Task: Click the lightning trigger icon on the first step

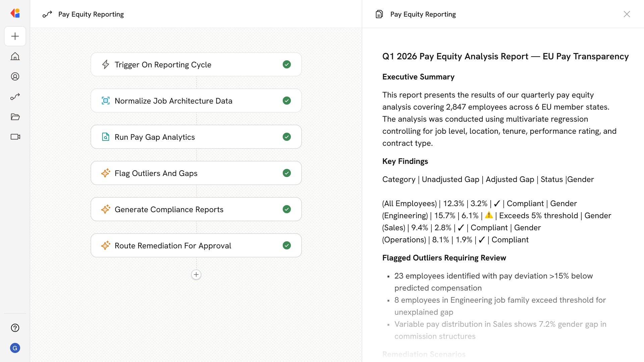Action: coord(106,64)
